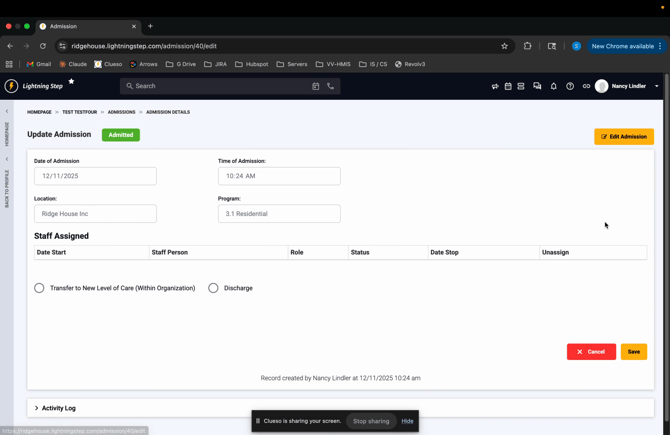The image size is (670, 435).
Task: Select the Discharge radio button
Action: point(213,288)
